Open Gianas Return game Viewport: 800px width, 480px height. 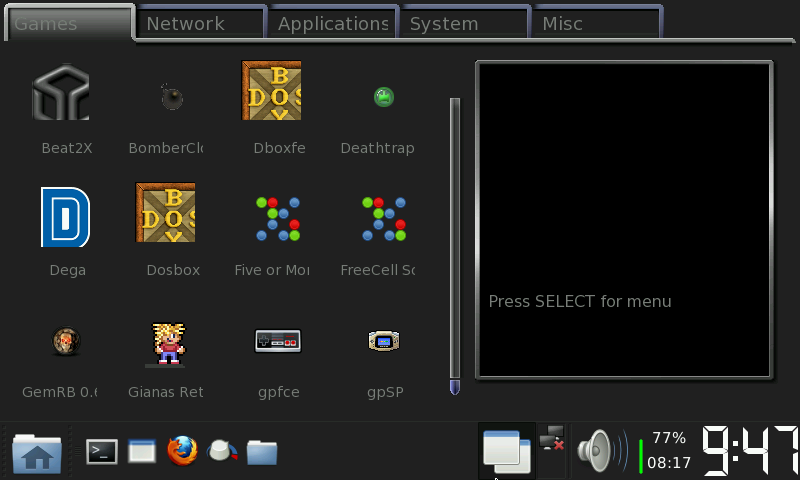click(x=169, y=343)
